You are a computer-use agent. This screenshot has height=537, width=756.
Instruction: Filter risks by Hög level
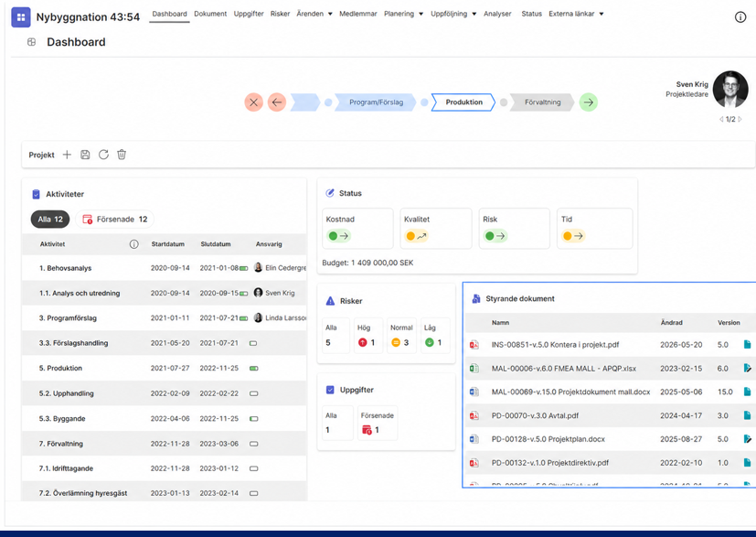[x=368, y=336]
